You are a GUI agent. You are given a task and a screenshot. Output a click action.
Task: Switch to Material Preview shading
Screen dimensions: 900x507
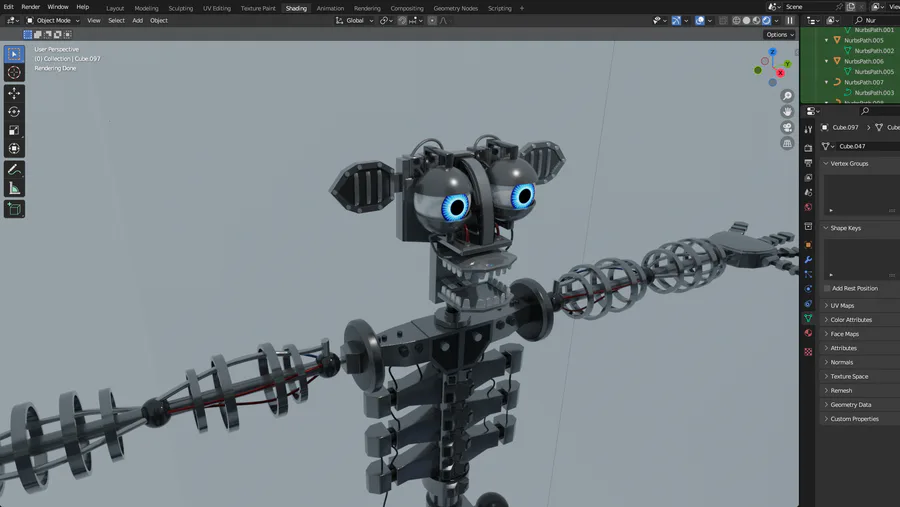pos(756,21)
